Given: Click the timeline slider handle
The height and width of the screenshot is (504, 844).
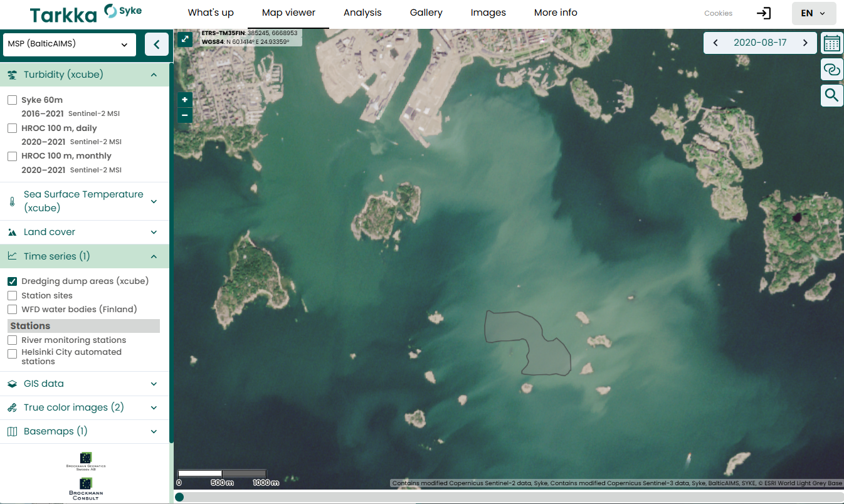Looking at the screenshot, I should coord(179,497).
